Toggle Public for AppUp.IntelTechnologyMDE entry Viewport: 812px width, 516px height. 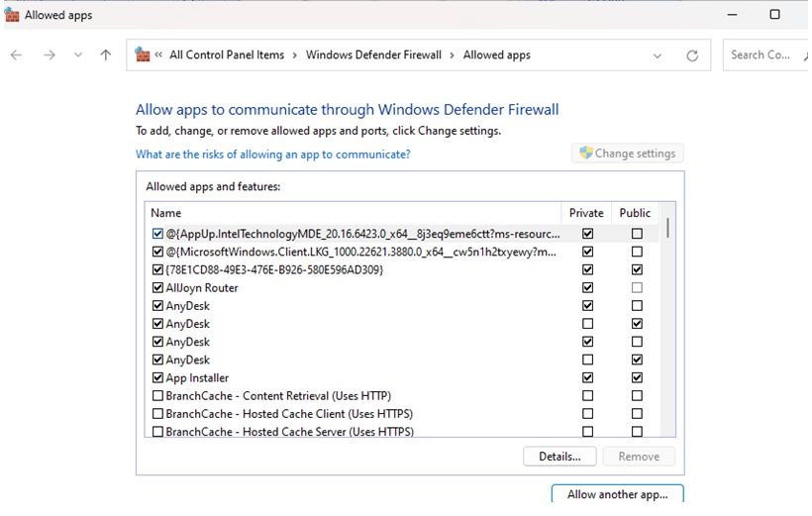[637, 234]
